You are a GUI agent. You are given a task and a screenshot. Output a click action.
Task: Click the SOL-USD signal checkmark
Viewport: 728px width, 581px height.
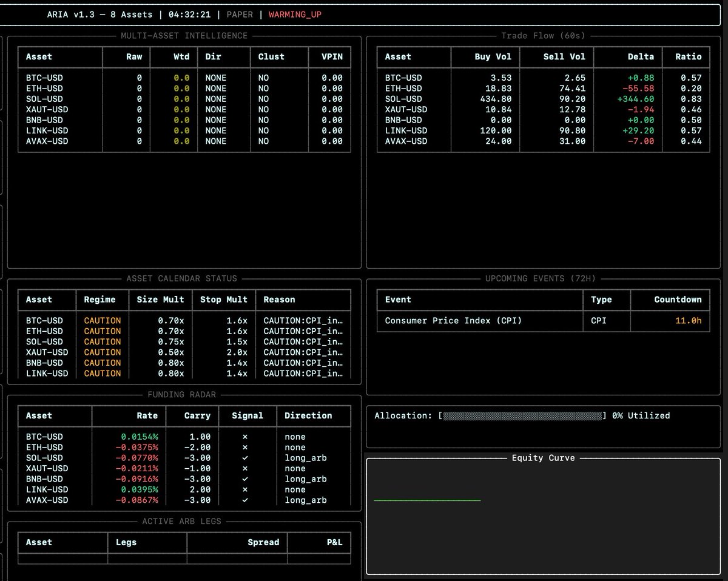[x=244, y=458]
